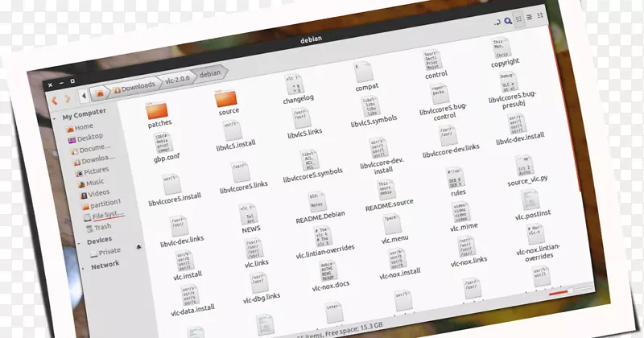Click the debian breadcrumb
644x338 pixels.
(210, 74)
